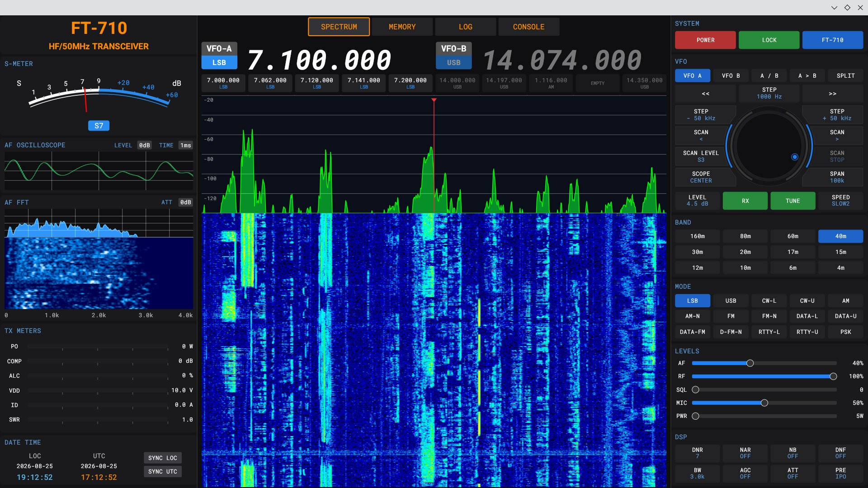Viewport: 868px width, 488px height.
Task: Click the window collapse chevron icon
Action: coord(834,8)
